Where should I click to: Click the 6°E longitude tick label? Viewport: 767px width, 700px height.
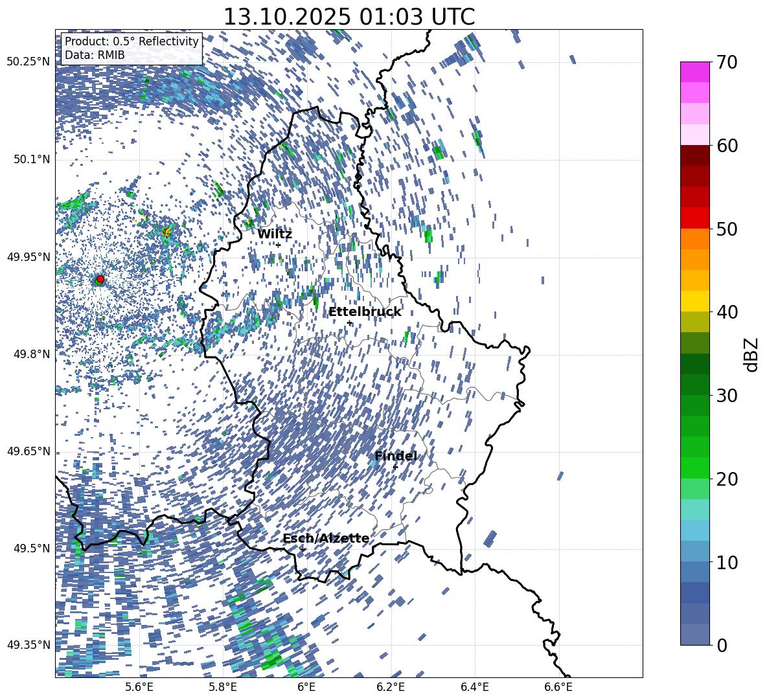pyautogui.click(x=306, y=687)
